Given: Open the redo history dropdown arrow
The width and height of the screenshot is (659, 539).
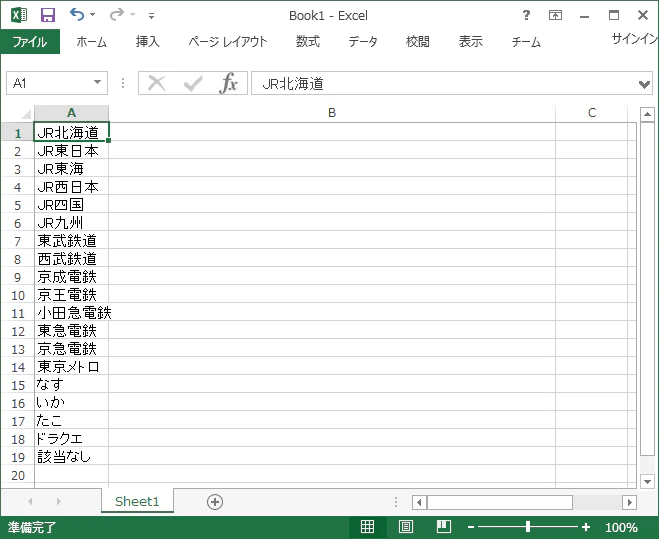Looking at the screenshot, I should pyautogui.click(x=132, y=15).
